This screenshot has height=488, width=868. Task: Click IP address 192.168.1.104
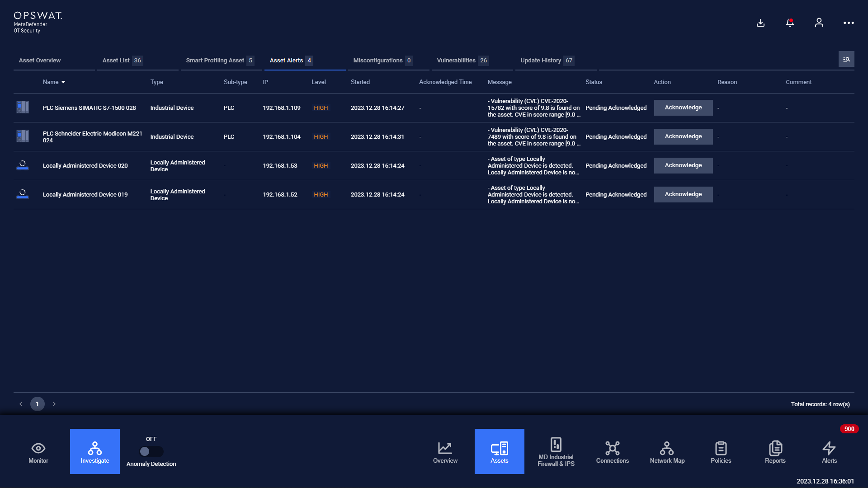click(x=281, y=137)
